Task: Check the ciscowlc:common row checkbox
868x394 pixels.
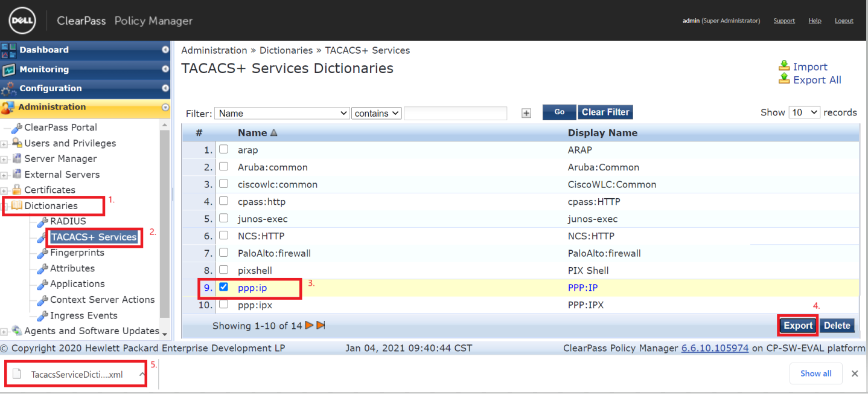Action: click(x=223, y=184)
